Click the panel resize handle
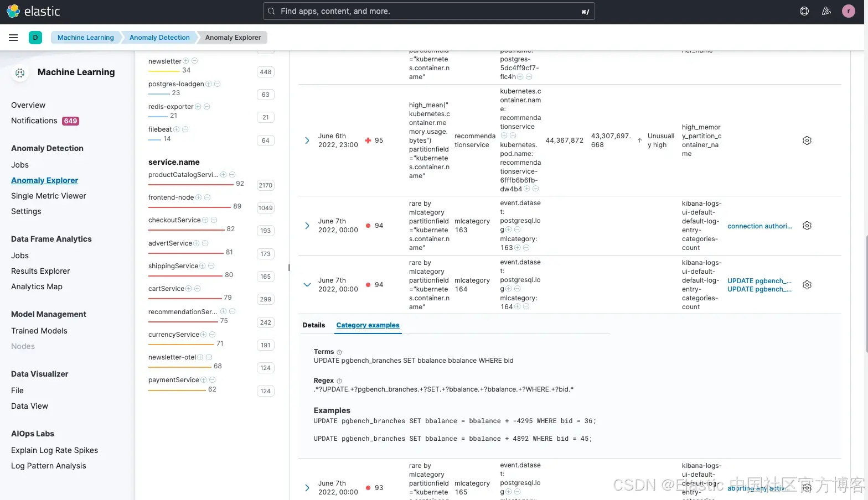 [289, 268]
